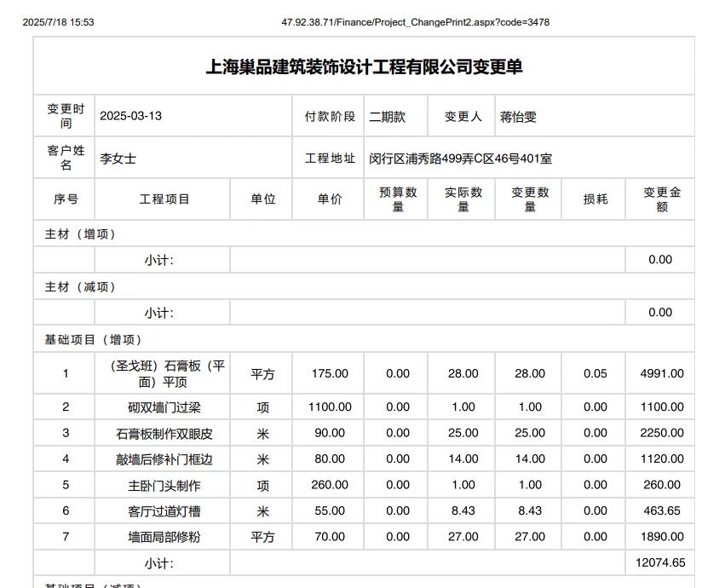This screenshot has height=588, width=725.
Task: Click the 基础项目（增项）section heading
Action: pyautogui.click(x=94, y=339)
